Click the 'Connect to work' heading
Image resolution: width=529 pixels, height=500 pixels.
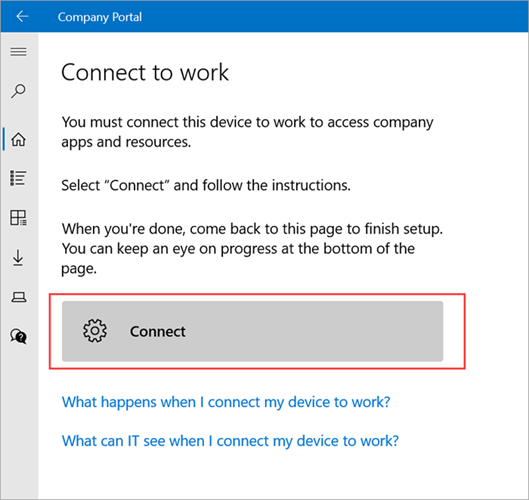[x=145, y=72]
